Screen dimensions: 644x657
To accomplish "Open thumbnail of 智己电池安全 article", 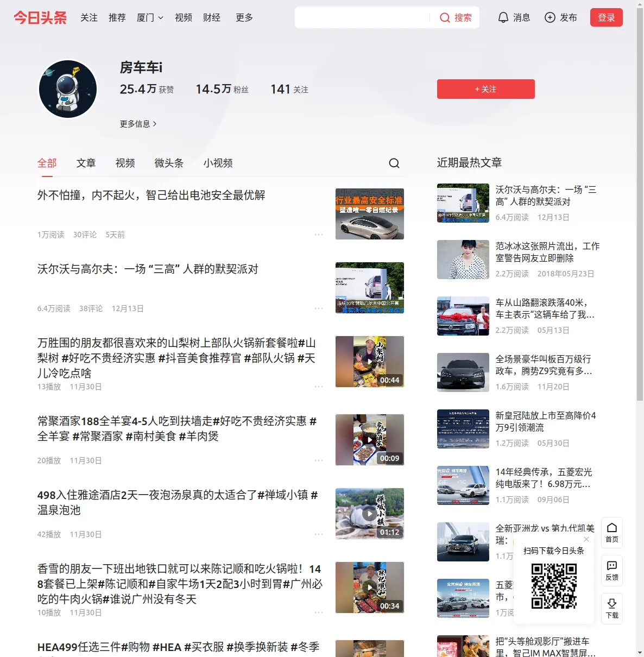I will (370, 214).
